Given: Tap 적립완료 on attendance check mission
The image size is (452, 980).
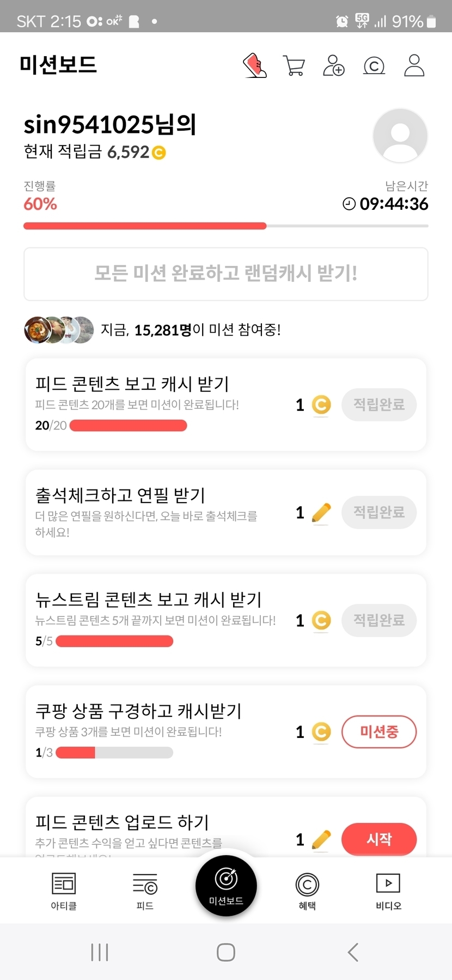Looking at the screenshot, I should point(379,512).
